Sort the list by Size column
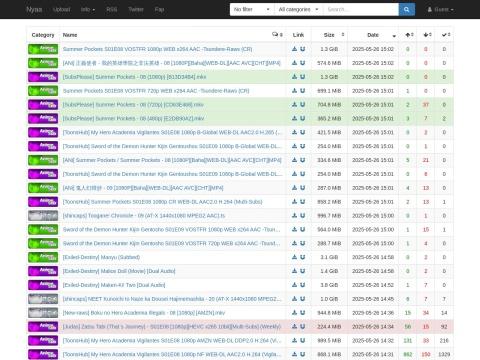 (329, 35)
